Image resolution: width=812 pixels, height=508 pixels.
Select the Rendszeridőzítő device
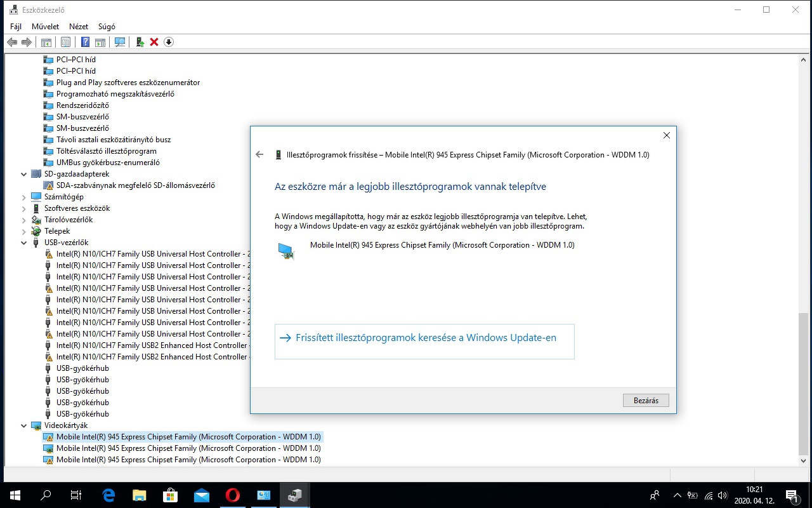[x=82, y=105]
